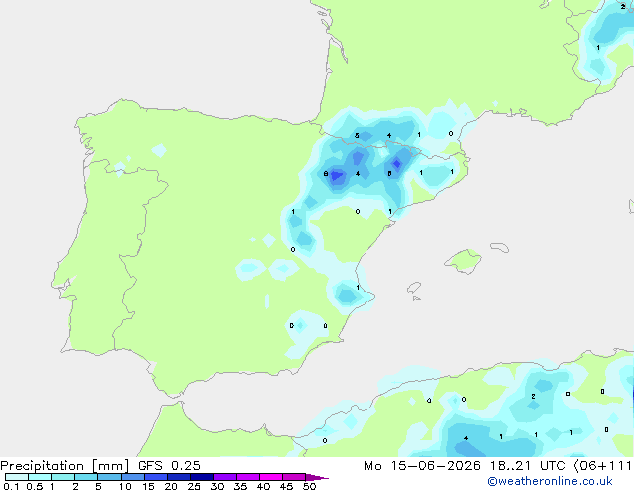The image size is (634, 490).
Task: Click the '35' legend scale label
Action: (240, 486)
